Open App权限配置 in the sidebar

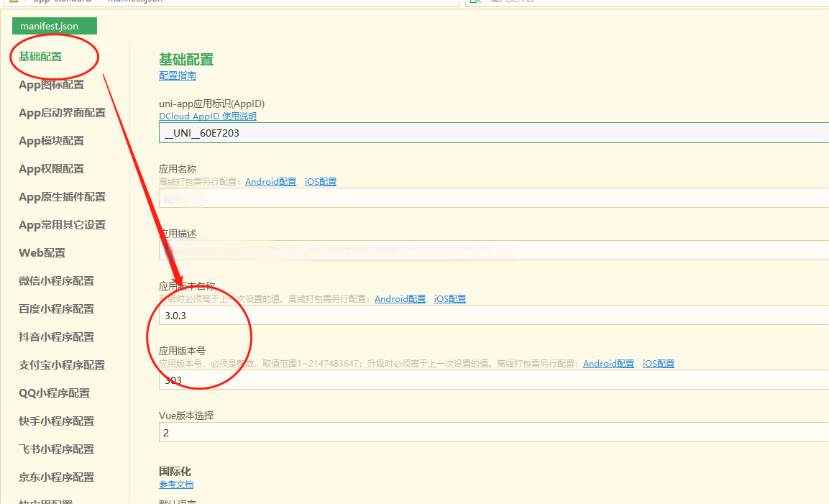[51, 169]
